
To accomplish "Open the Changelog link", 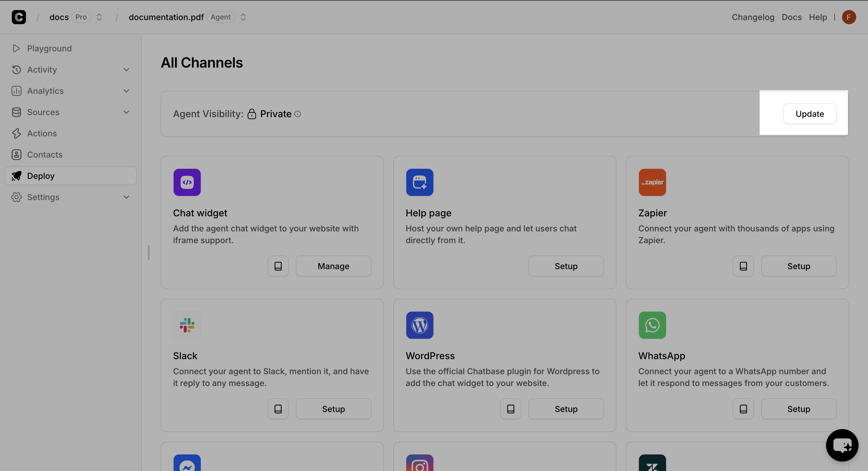I will [753, 17].
